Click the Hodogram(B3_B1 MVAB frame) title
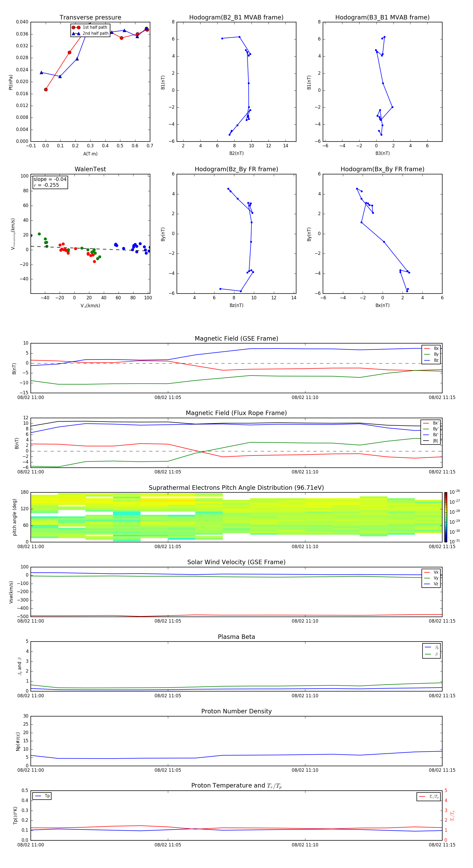This screenshot has width=473, height=868. coord(382,18)
